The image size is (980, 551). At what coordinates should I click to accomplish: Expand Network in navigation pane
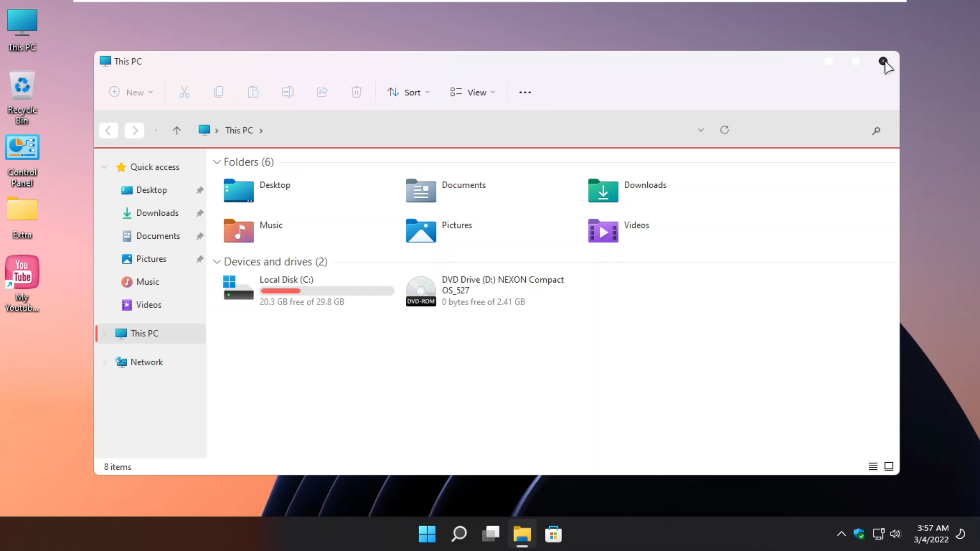click(x=105, y=362)
